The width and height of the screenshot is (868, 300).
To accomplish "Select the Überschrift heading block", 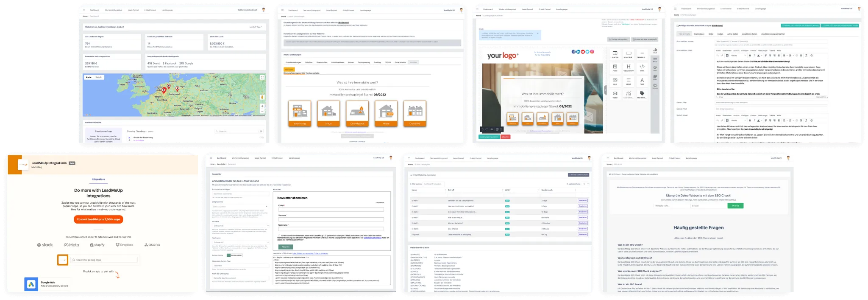I will coord(629,67).
